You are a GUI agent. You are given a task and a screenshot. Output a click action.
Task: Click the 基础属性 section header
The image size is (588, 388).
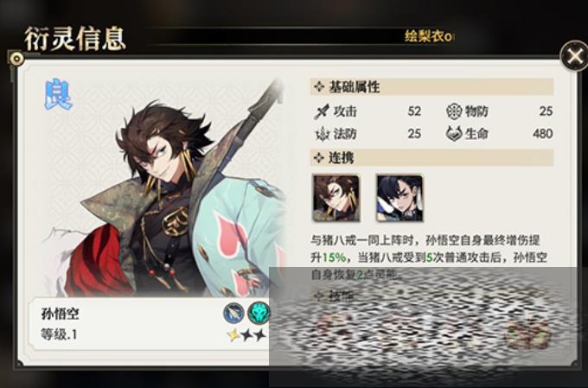click(x=432, y=86)
